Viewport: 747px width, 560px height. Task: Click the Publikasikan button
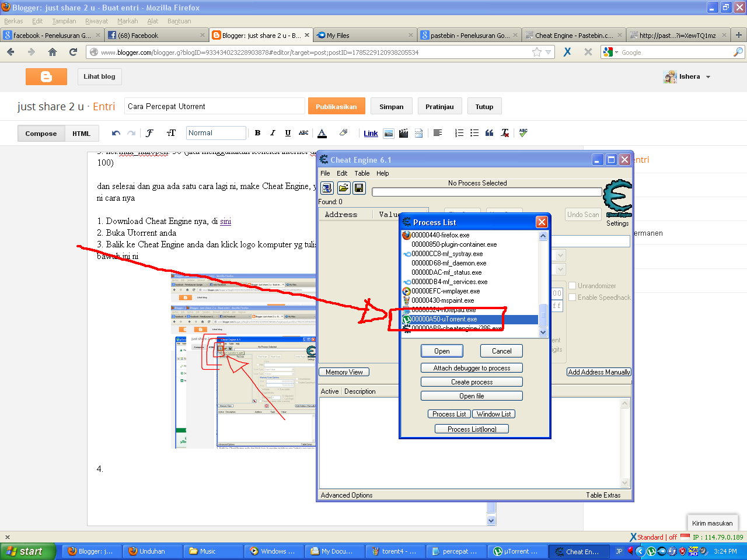tap(336, 107)
